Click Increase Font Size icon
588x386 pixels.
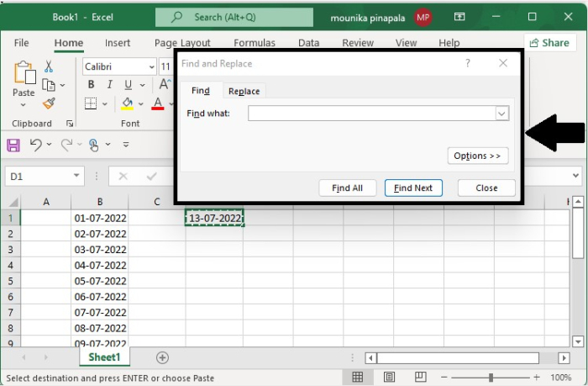coord(165,84)
